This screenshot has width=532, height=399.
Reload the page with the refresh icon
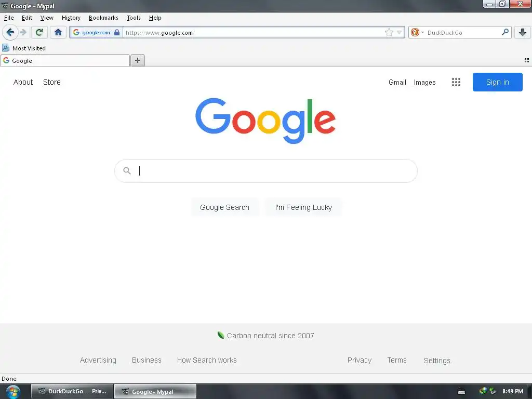click(x=39, y=33)
